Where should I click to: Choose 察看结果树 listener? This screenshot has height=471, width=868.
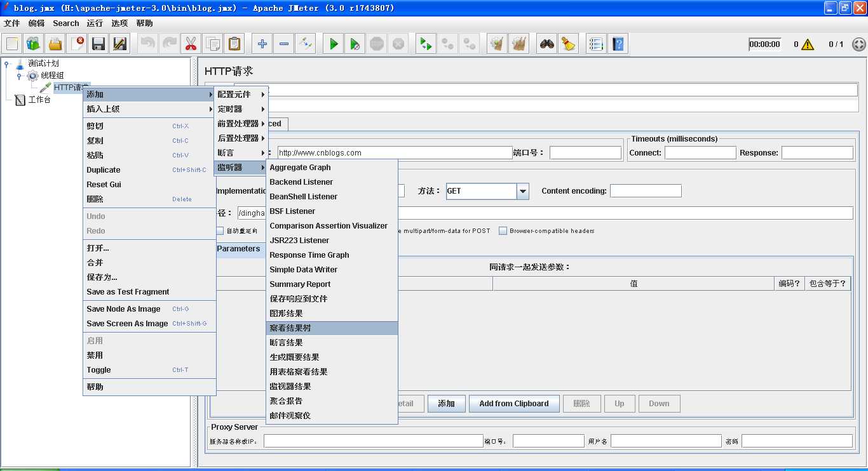(332, 328)
